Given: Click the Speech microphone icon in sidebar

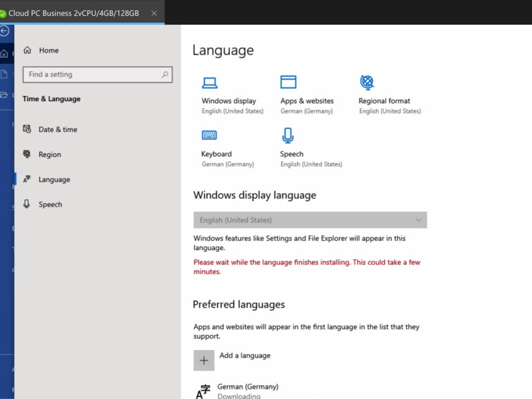Looking at the screenshot, I should pos(26,204).
